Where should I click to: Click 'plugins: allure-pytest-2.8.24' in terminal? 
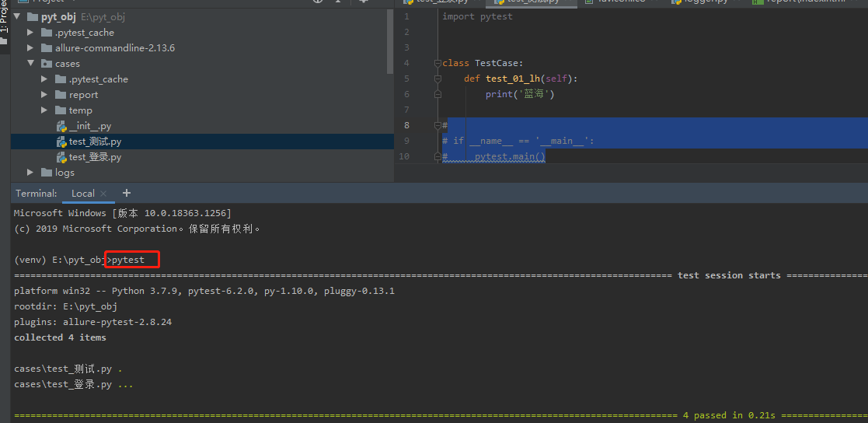92,322
